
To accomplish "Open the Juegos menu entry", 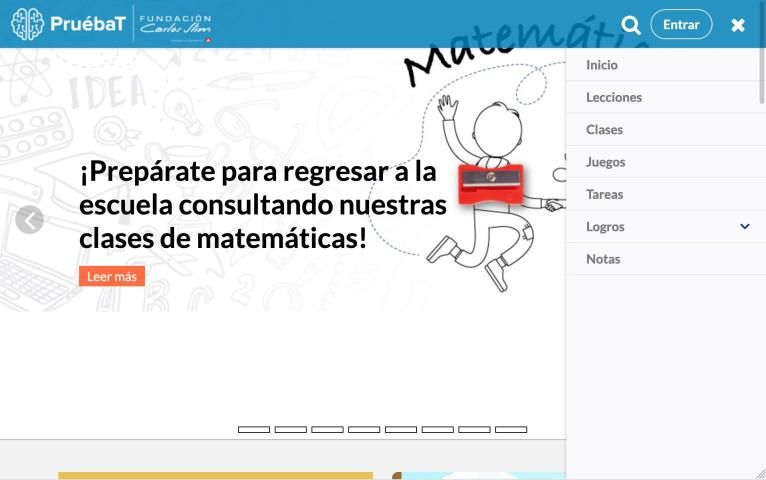I will [605, 162].
